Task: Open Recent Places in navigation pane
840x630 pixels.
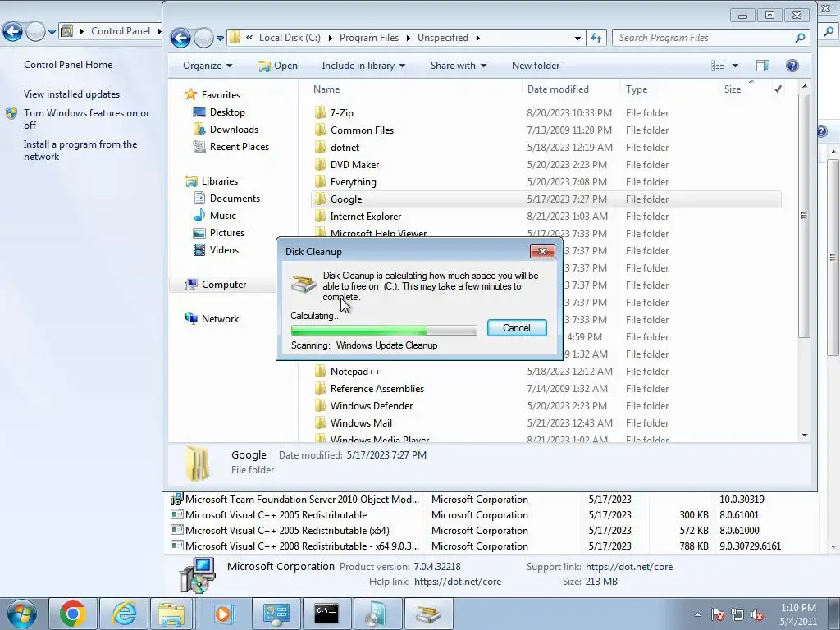Action: click(x=239, y=146)
